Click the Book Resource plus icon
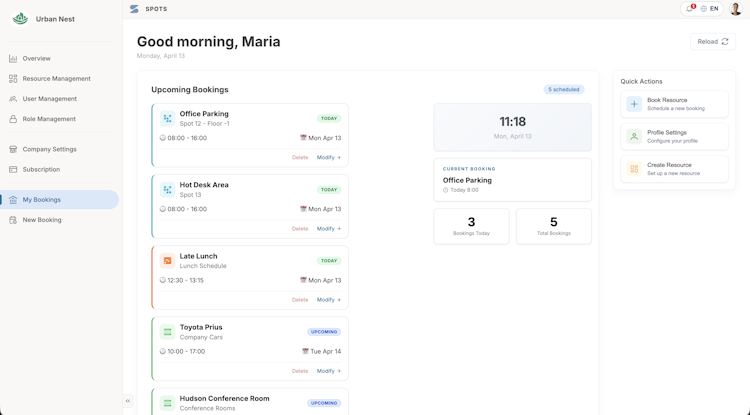 634,104
